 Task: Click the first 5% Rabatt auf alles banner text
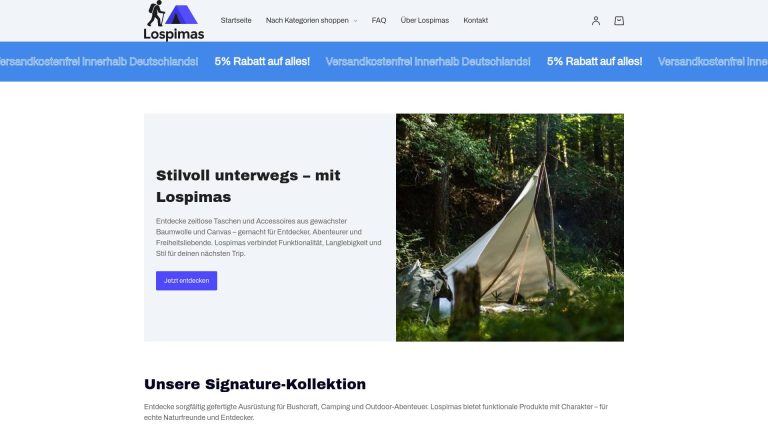[262, 62]
